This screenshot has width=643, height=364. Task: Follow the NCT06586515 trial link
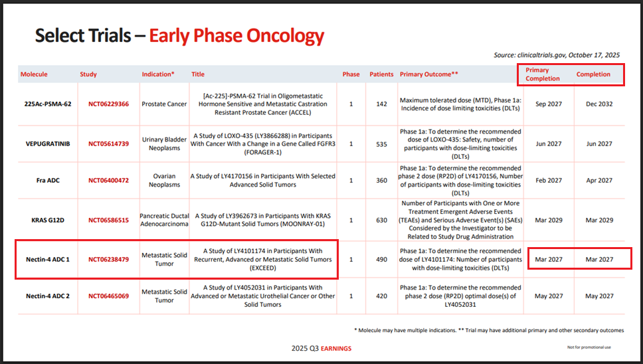point(104,220)
